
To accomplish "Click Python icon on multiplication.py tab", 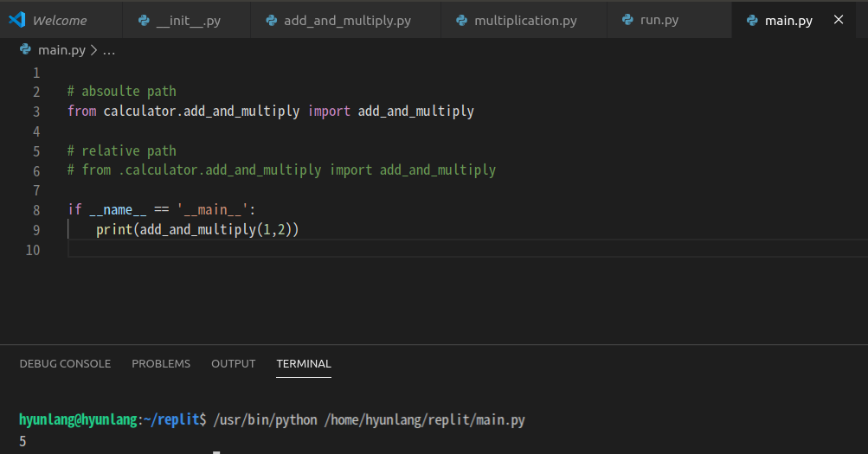I will [461, 21].
